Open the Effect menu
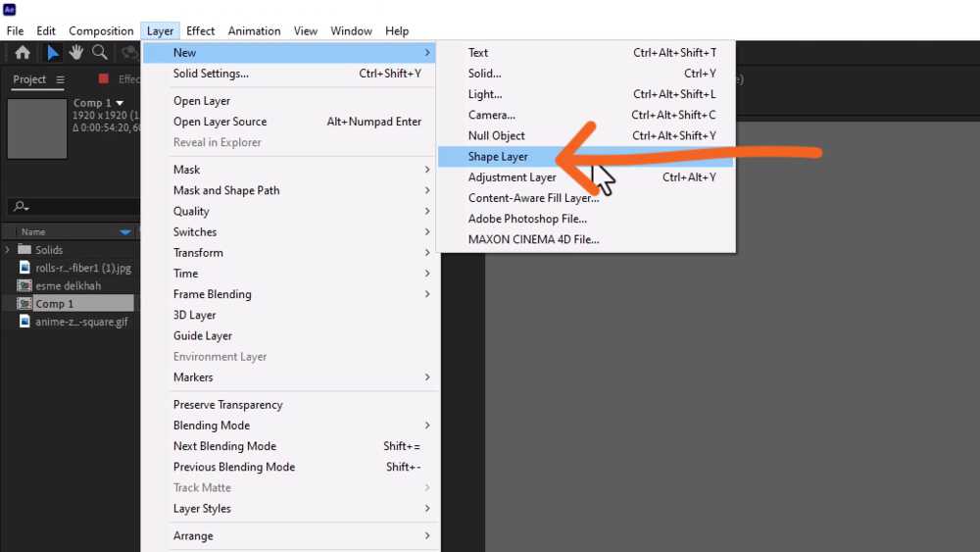This screenshot has width=980, height=552. pos(200,30)
